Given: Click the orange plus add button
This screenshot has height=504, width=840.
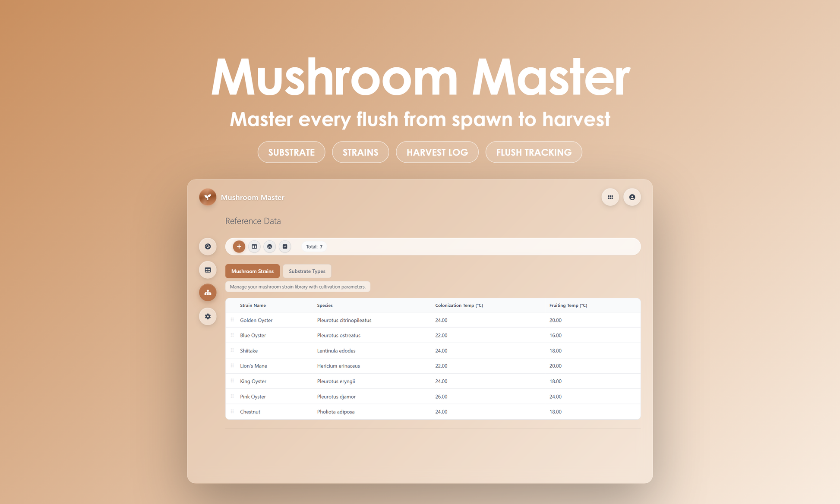Looking at the screenshot, I should pyautogui.click(x=239, y=246).
